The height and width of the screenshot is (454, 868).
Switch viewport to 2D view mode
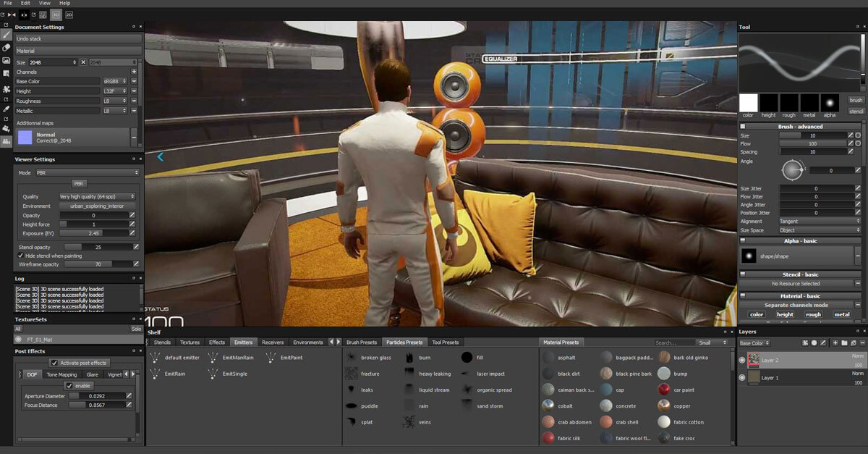[x=69, y=14]
